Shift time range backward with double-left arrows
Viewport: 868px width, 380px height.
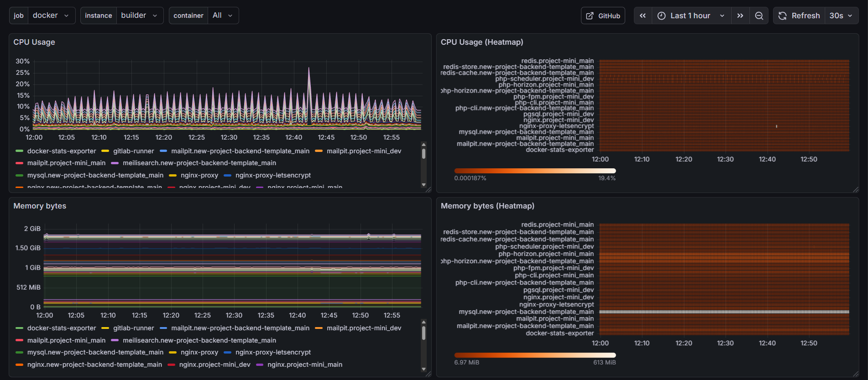point(643,16)
